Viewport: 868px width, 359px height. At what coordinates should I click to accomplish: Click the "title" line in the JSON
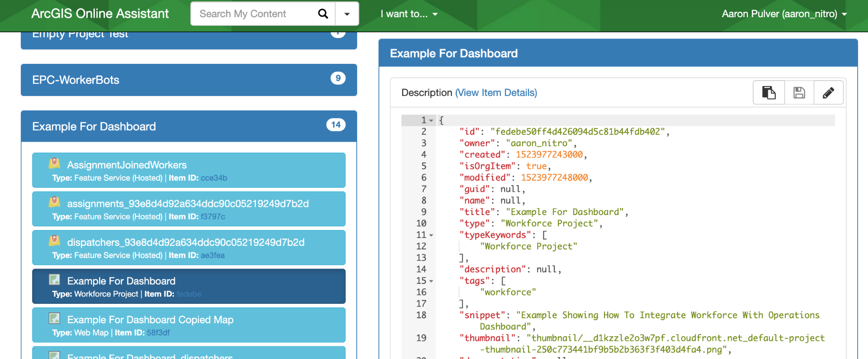click(544, 212)
